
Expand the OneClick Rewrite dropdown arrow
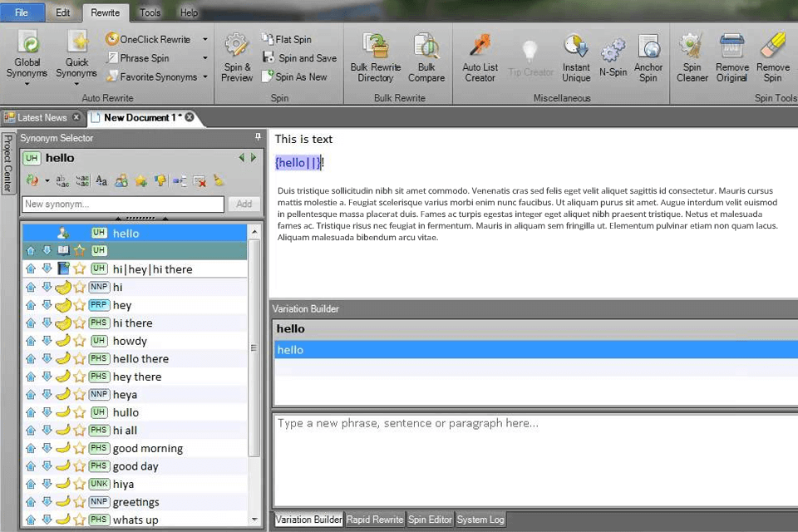[205, 39]
